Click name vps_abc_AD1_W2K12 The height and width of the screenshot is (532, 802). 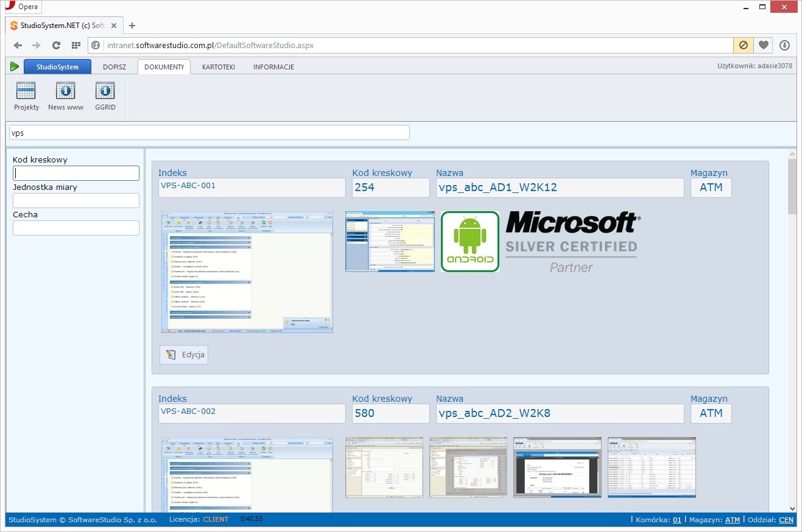tap(560, 187)
